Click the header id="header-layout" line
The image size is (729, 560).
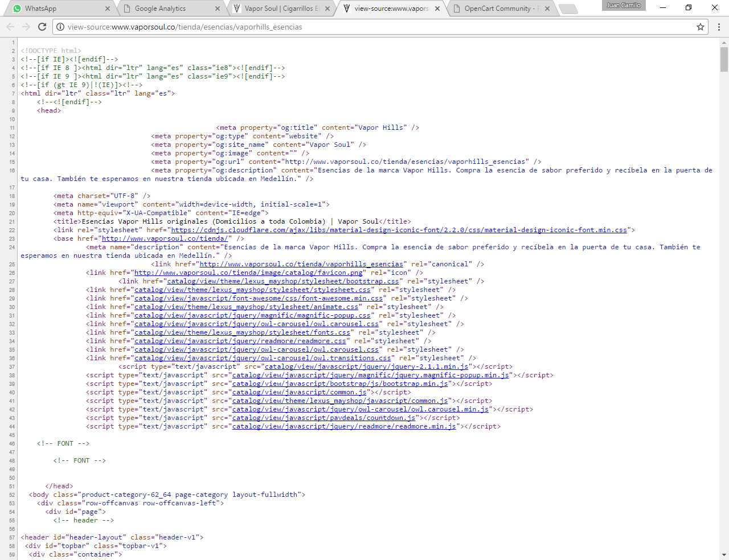pos(112,537)
